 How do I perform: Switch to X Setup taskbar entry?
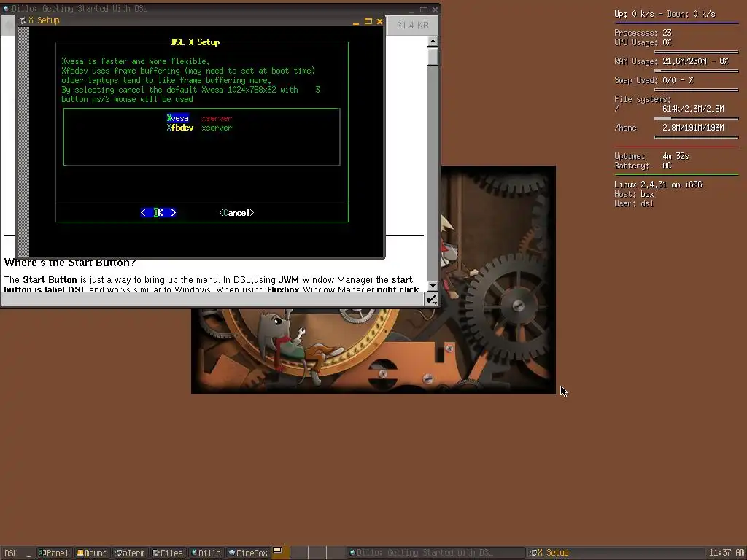click(616, 553)
